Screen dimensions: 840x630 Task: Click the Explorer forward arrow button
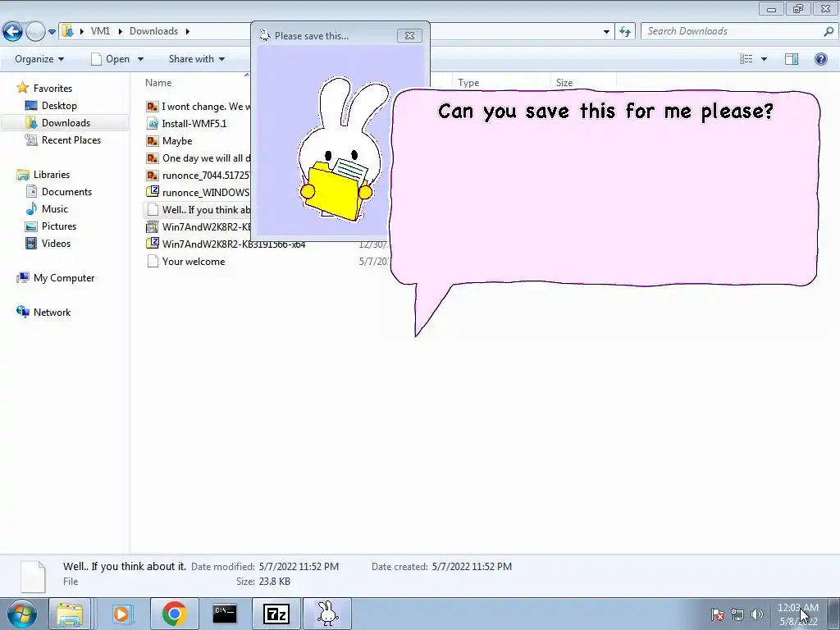tap(35, 32)
